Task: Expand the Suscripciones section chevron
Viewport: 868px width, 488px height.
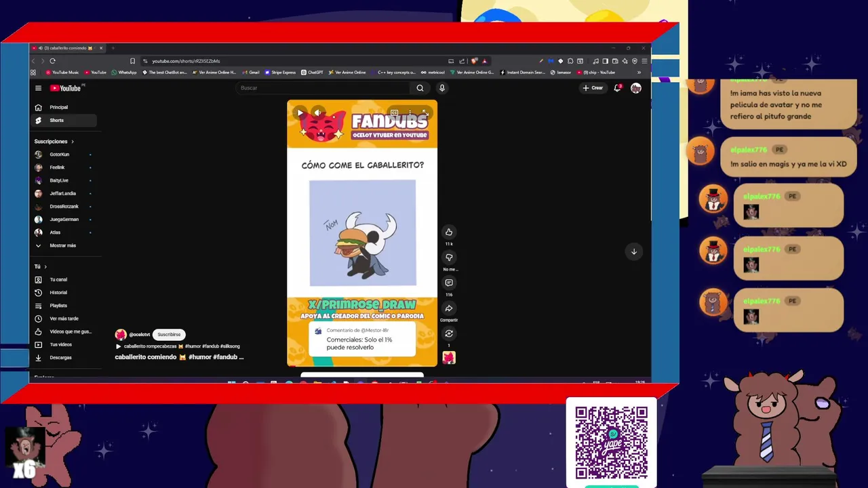Action: click(x=73, y=142)
